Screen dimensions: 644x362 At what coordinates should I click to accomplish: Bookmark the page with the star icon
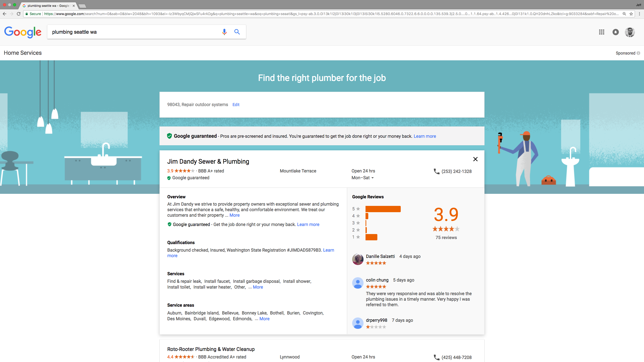tap(631, 14)
